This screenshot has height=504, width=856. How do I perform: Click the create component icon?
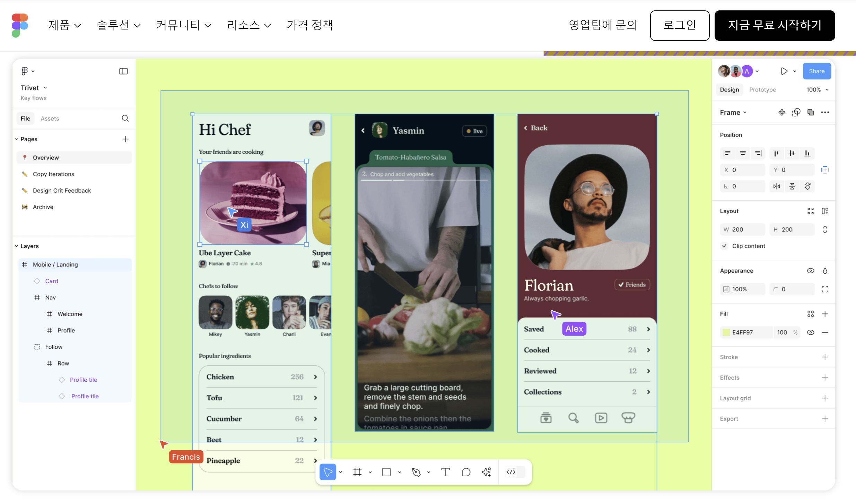(782, 112)
